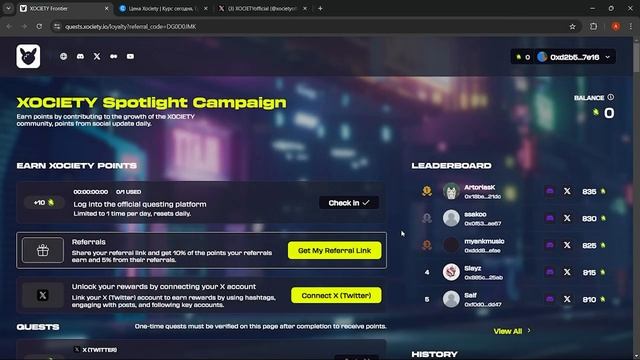Click Connect X (Twitter) button

[336, 295]
